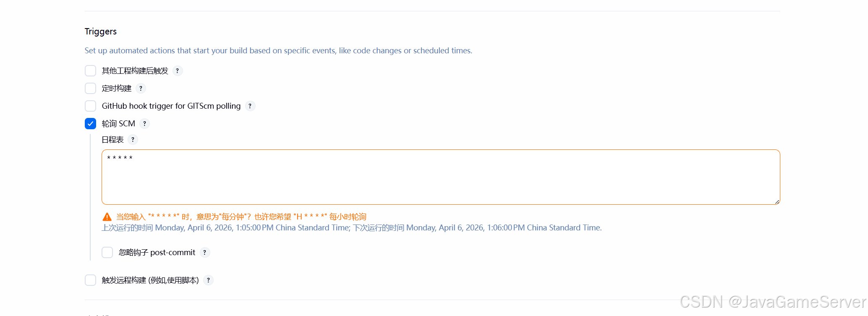Tick the 定时构建 checkbox
Viewport: 868px width, 316px height.
[90, 88]
